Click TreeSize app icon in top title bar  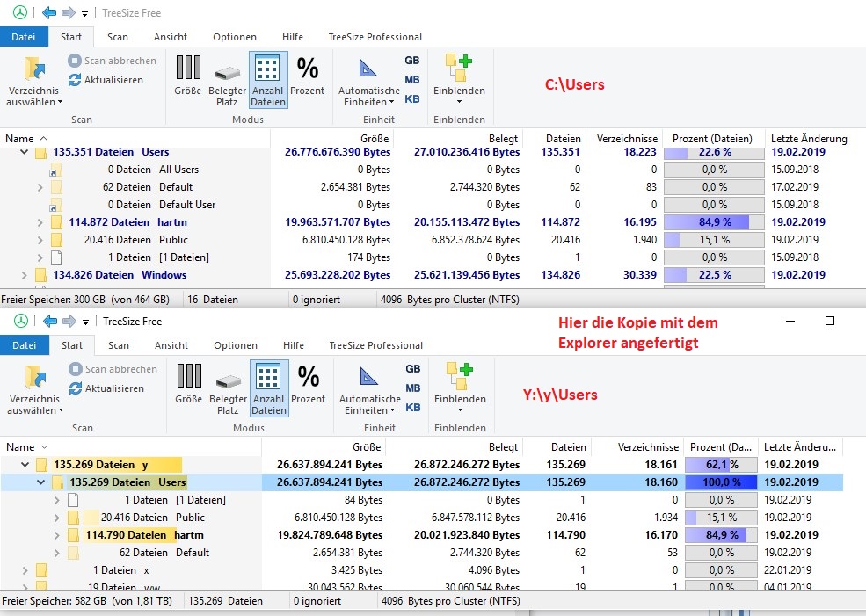coord(20,12)
